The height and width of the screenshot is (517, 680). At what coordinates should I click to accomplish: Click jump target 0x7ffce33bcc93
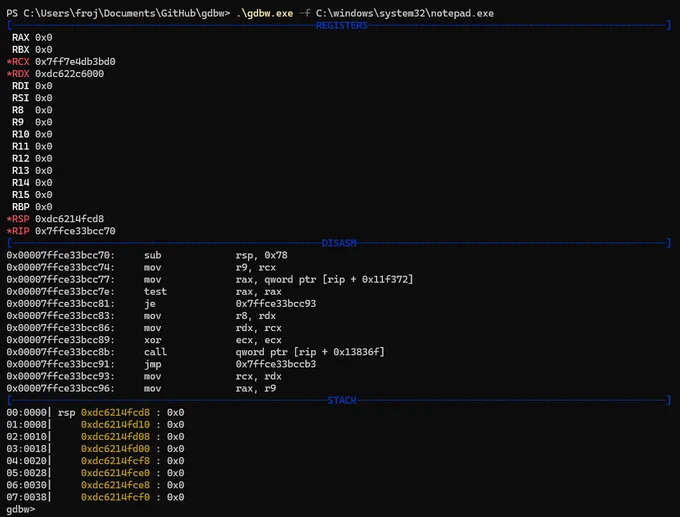[x=276, y=304]
